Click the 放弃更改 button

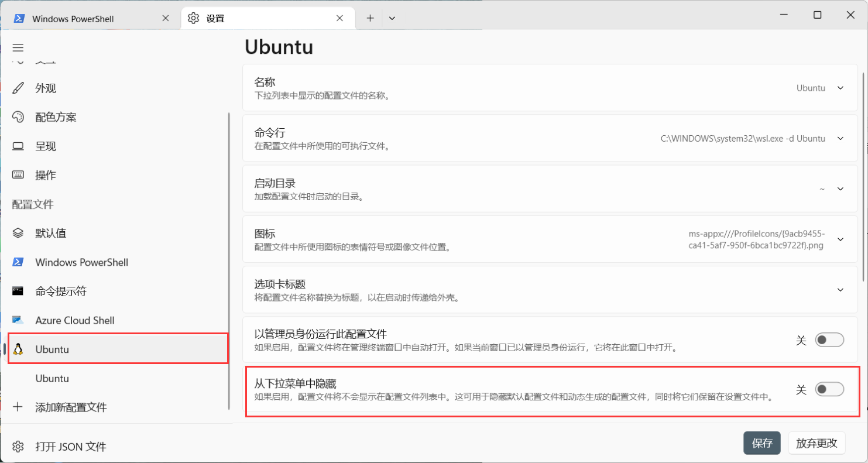pyautogui.click(x=816, y=443)
